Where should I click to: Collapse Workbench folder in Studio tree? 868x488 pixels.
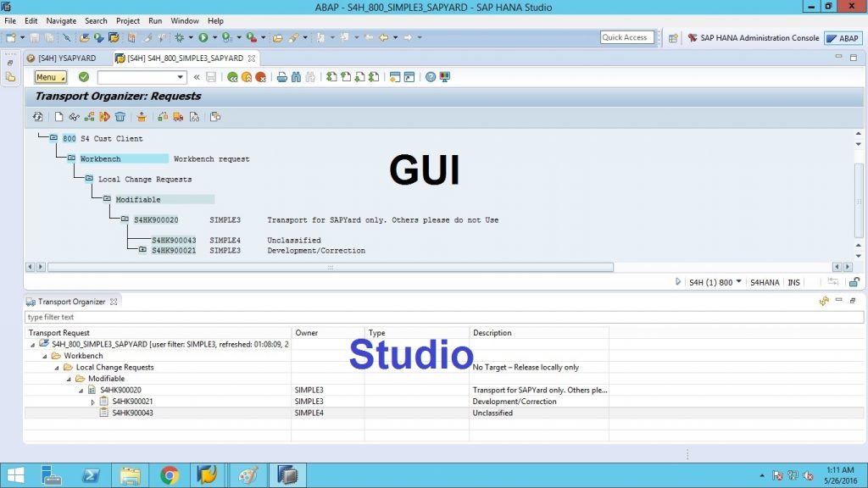tap(44, 356)
